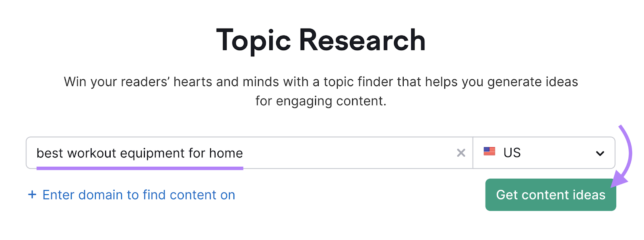This screenshot has width=644, height=240.
Task: Click the 'US' country label text
Action: [512, 153]
